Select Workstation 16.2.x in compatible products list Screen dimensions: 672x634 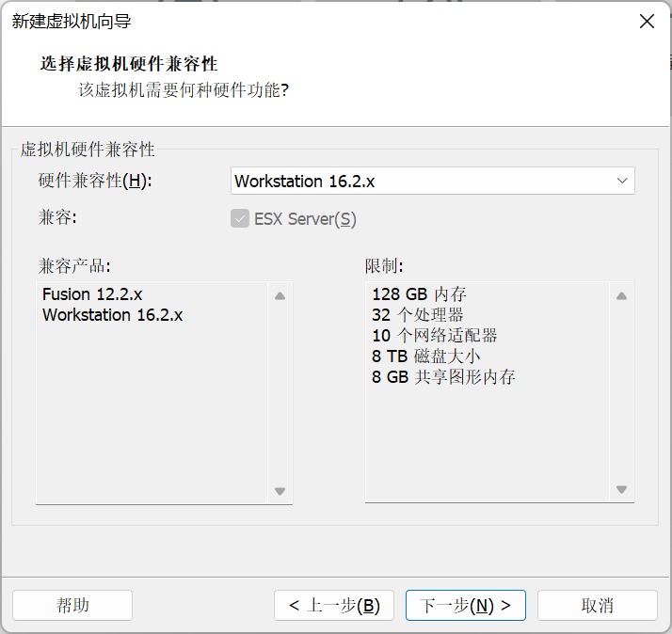112,315
